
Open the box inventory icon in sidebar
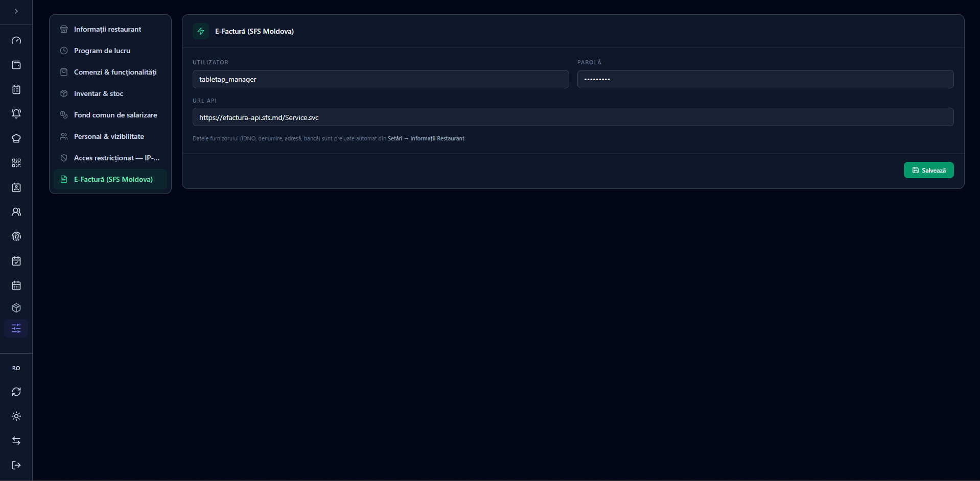point(16,308)
